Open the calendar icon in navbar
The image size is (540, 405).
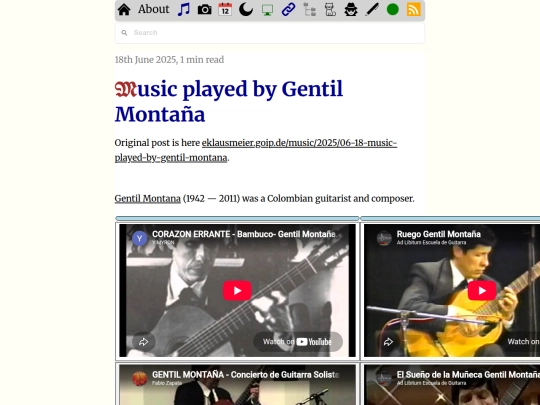[x=225, y=9]
